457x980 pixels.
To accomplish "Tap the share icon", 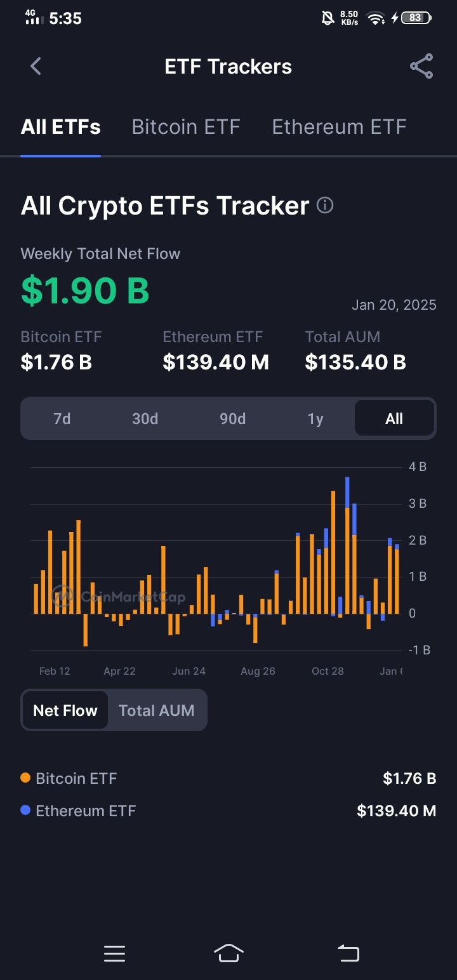I will coord(421,66).
